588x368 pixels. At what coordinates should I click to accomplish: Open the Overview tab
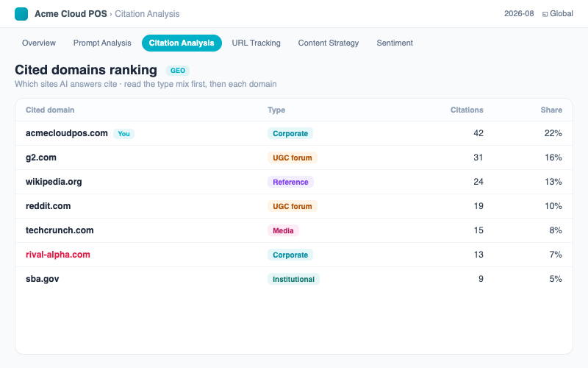39,43
